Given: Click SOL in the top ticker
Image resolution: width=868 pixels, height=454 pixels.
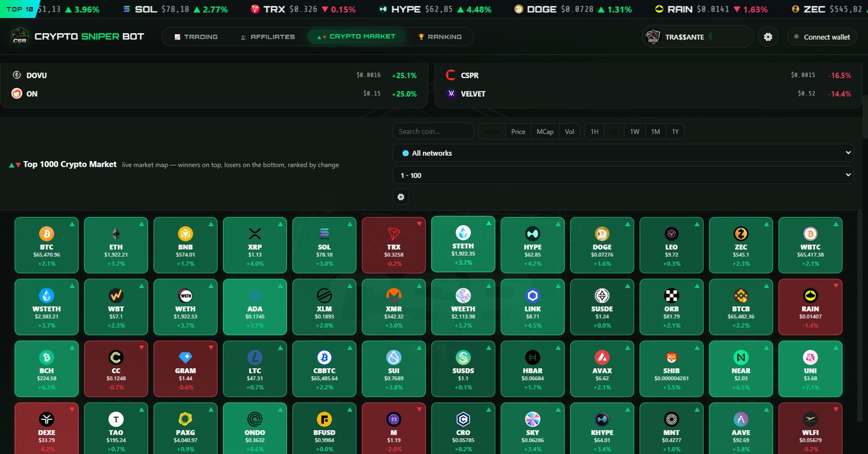Looking at the screenshot, I should click(175, 9).
